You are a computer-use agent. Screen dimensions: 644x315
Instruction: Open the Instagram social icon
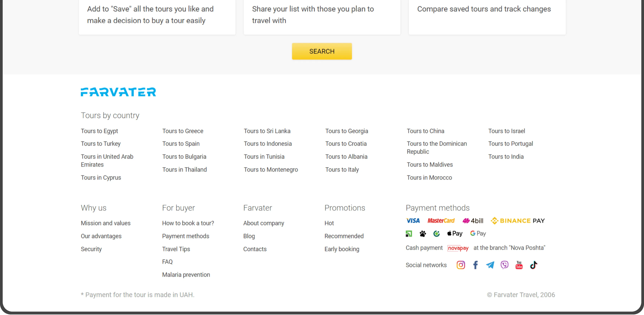point(460,265)
